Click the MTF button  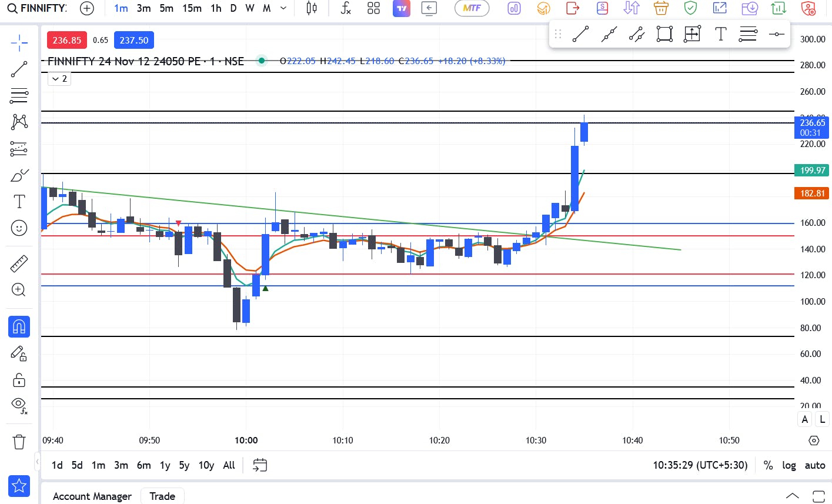pos(472,8)
